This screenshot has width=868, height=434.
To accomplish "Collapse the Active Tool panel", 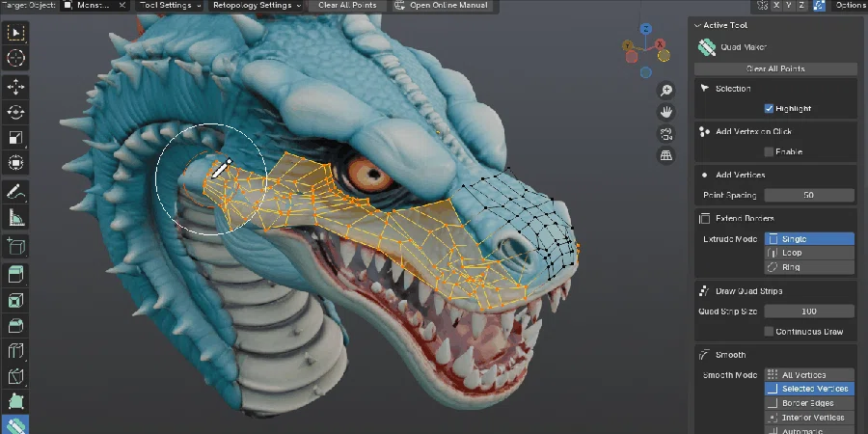I will pyautogui.click(x=696, y=25).
